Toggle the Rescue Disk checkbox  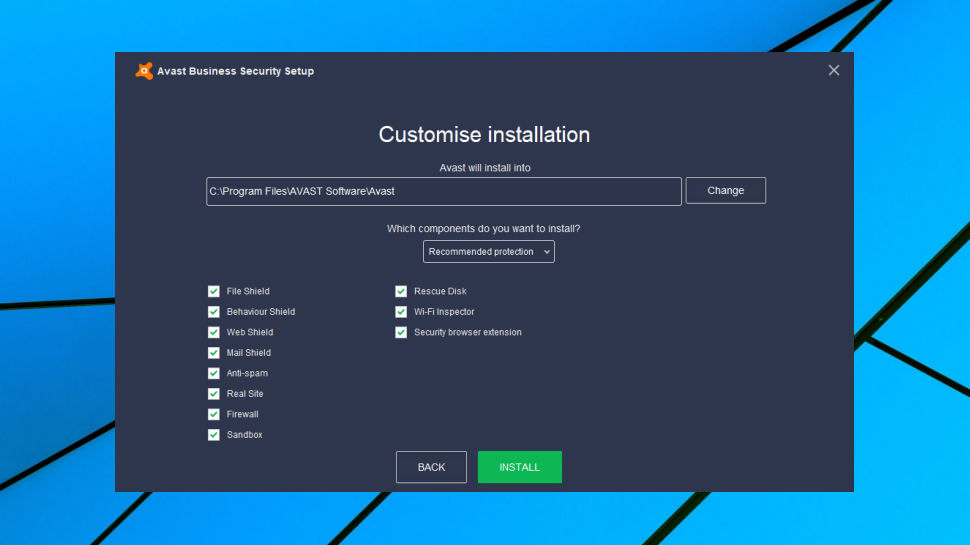click(401, 291)
